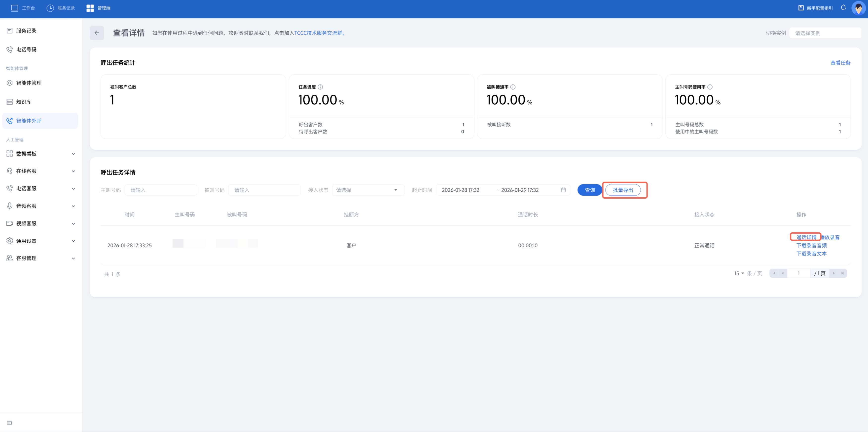
Task: Click the 主叫号码使用率 info icon
Action: tap(710, 87)
